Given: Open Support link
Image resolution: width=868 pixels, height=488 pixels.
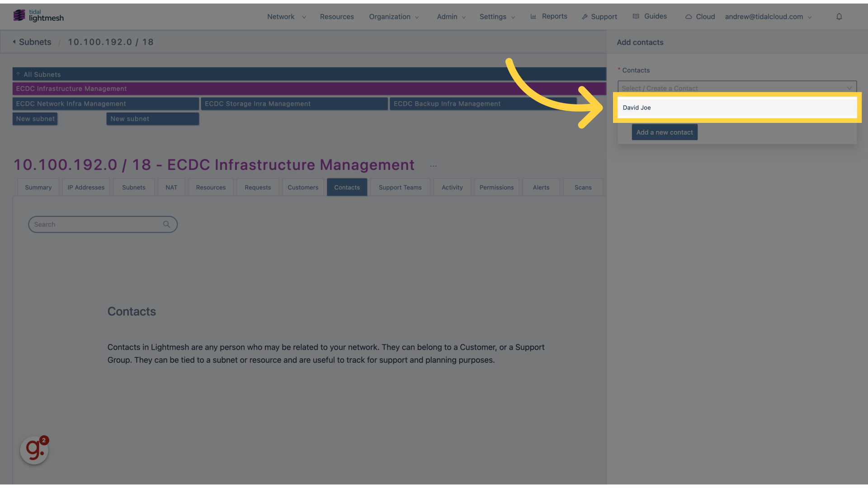Looking at the screenshot, I should click(599, 17).
